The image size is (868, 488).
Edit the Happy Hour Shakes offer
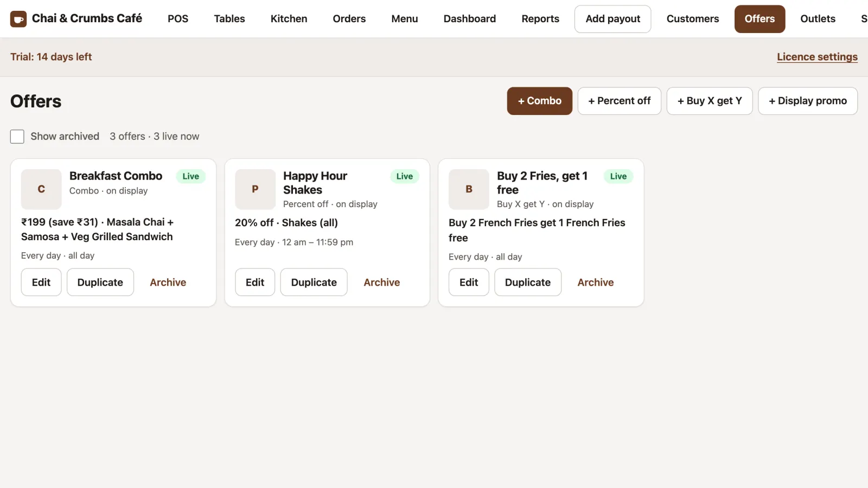point(255,282)
